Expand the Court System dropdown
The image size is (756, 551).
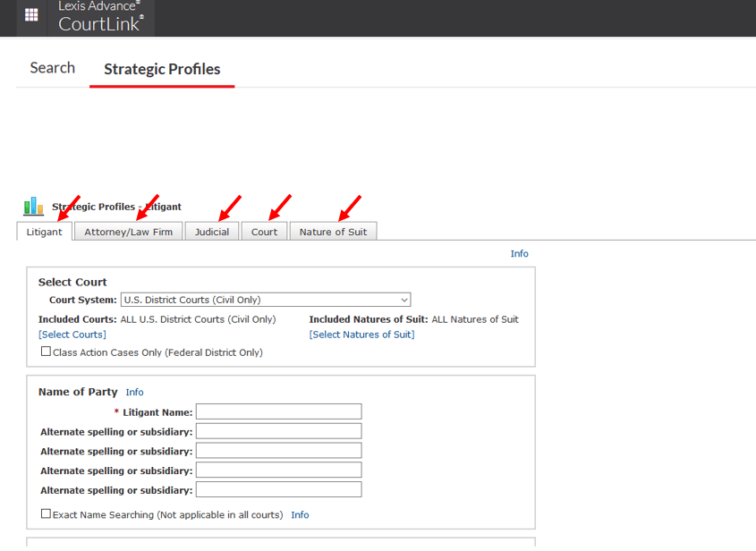[266, 301]
